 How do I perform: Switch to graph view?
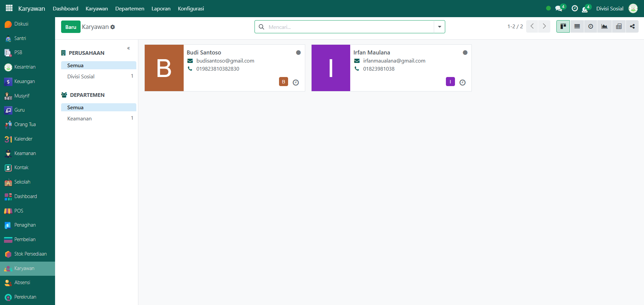604,27
